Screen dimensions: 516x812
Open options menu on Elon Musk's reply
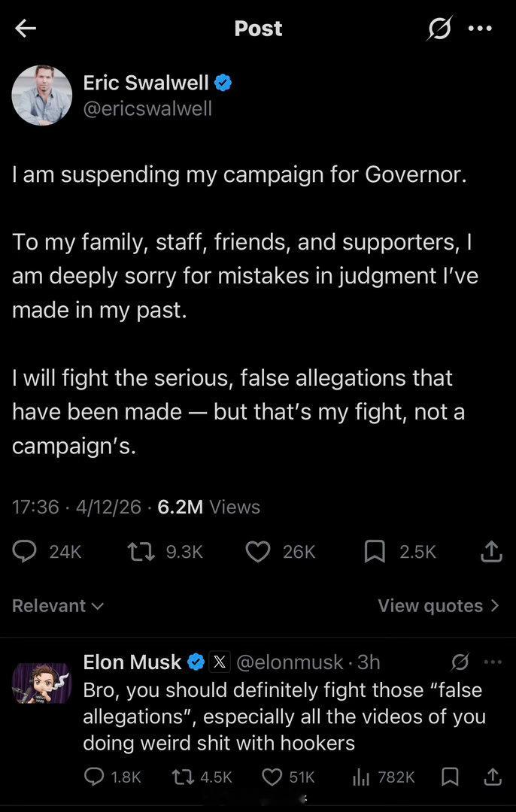coord(493,662)
